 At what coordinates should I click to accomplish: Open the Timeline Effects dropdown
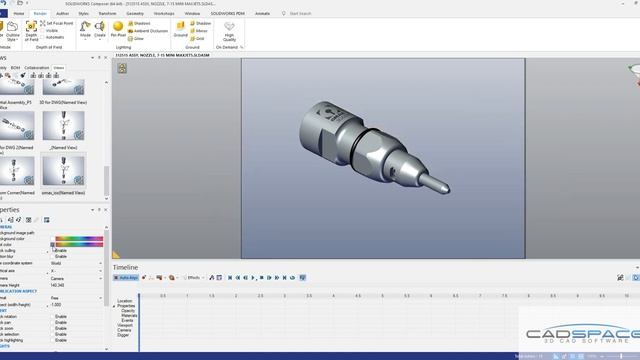pos(193,278)
